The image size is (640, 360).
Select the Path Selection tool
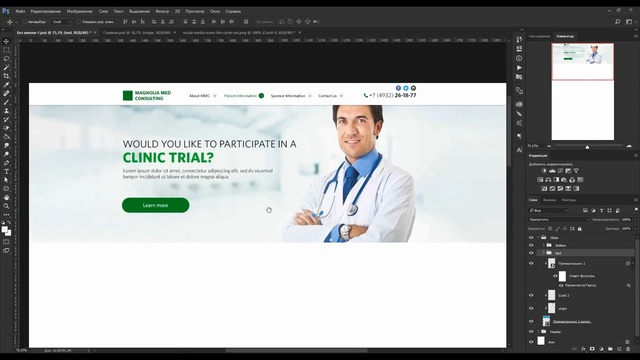[6, 180]
